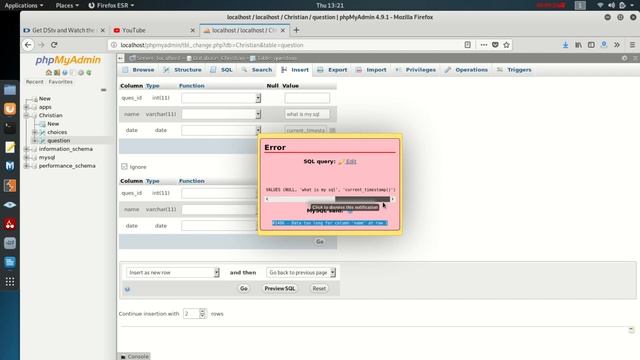Click the blue help icon beside the lower Go button
This screenshot has height=360, width=640.
(x=127, y=289)
